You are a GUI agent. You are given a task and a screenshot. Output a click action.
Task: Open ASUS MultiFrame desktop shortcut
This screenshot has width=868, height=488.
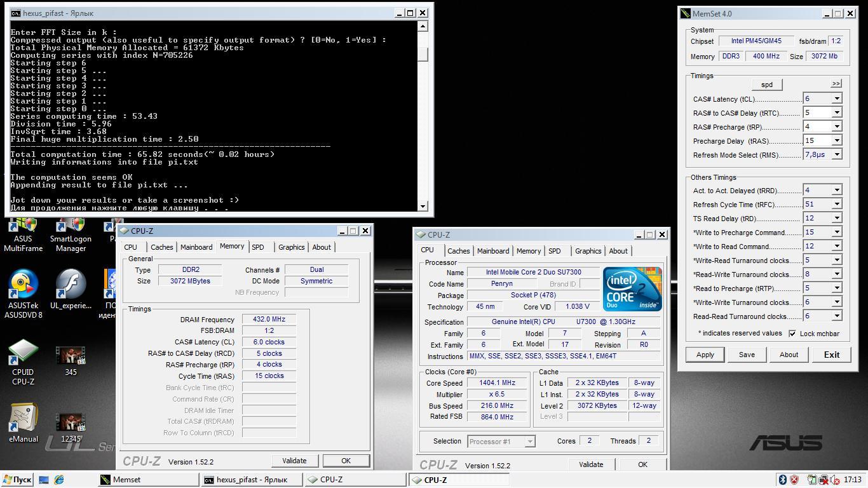click(23, 235)
